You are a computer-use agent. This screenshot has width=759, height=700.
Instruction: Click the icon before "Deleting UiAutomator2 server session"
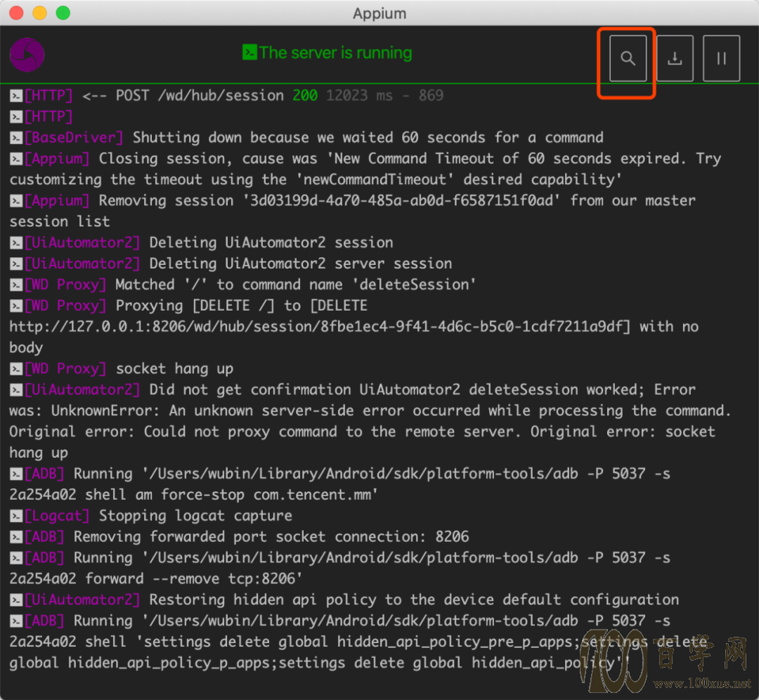coord(16,264)
